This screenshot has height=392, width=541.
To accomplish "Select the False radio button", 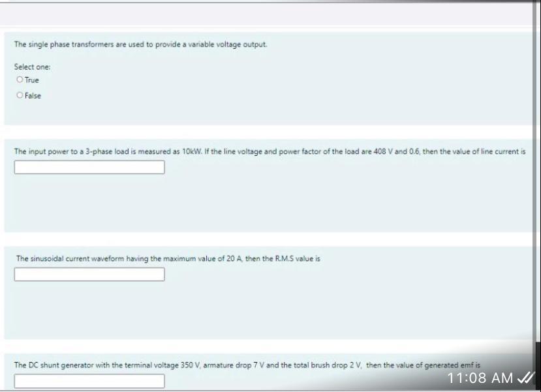I will tap(20, 95).
